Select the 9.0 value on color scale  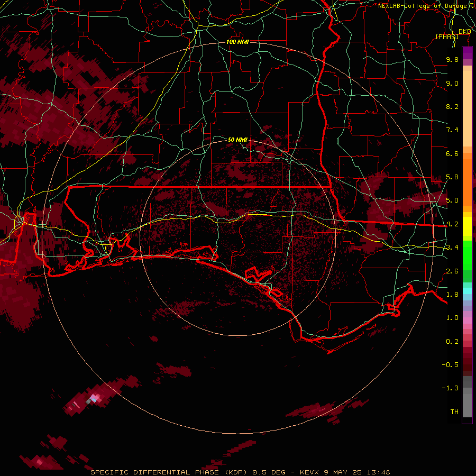[x=452, y=83]
